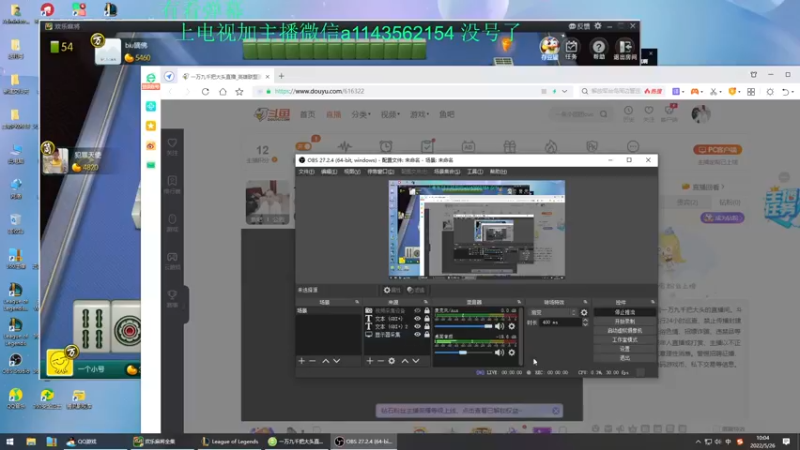This screenshot has width=800, height=450.
Task: Add a new scene with the plus icon
Action: (x=302, y=361)
